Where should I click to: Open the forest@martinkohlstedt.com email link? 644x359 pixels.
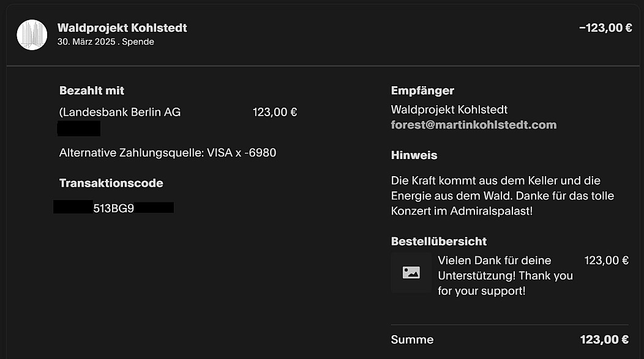click(x=473, y=125)
